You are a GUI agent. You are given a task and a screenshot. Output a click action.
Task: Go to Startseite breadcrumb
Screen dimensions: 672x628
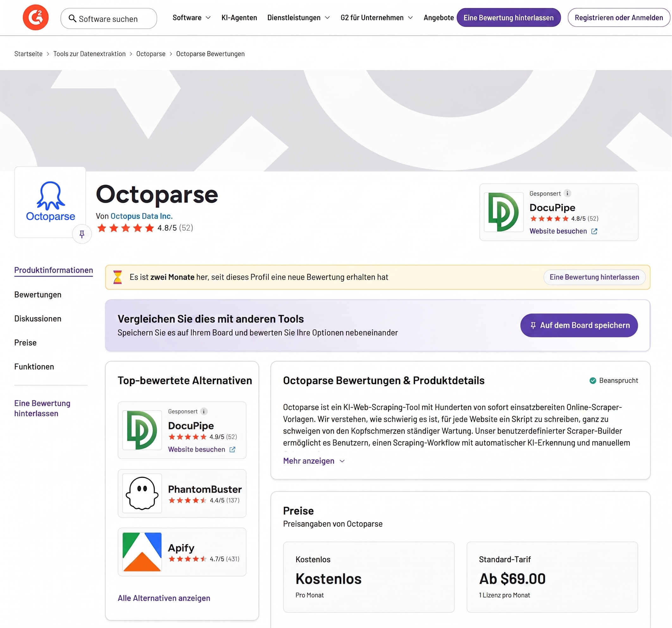pos(28,54)
